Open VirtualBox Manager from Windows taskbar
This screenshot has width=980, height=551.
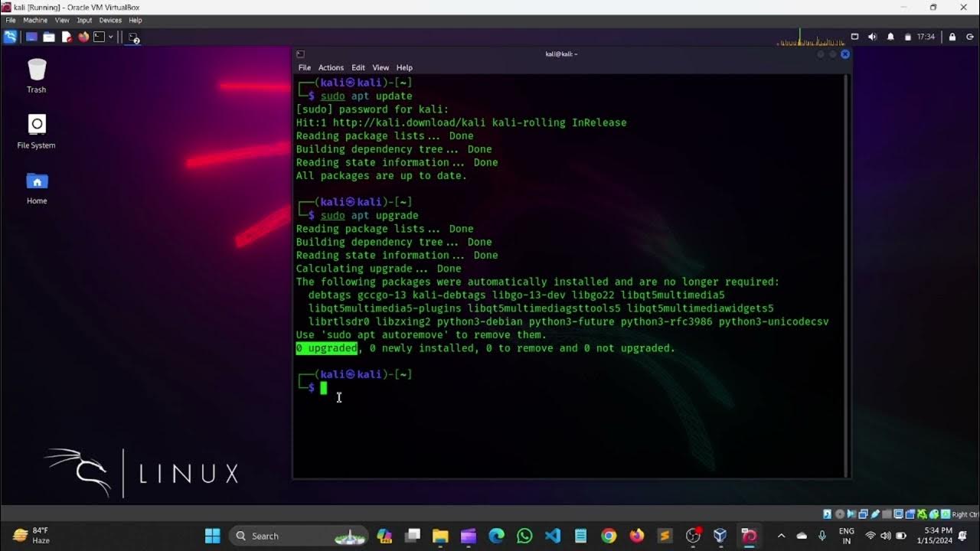click(720, 536)
